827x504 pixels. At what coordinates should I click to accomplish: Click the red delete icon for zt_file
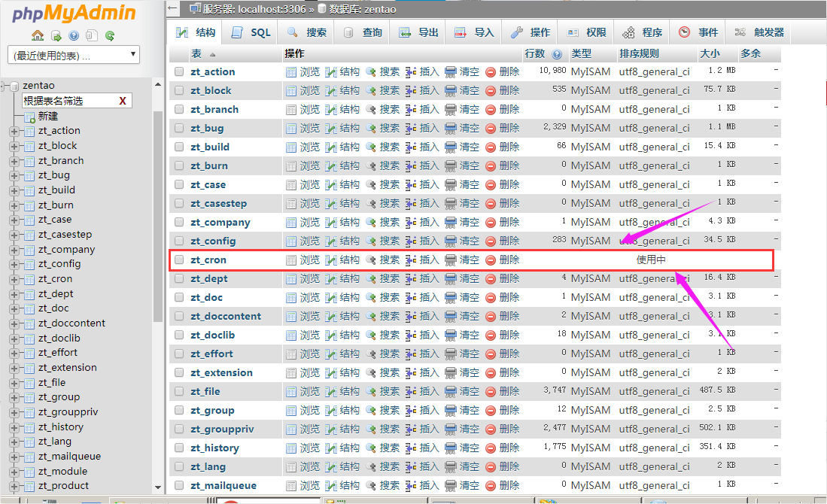pos(491,392)
